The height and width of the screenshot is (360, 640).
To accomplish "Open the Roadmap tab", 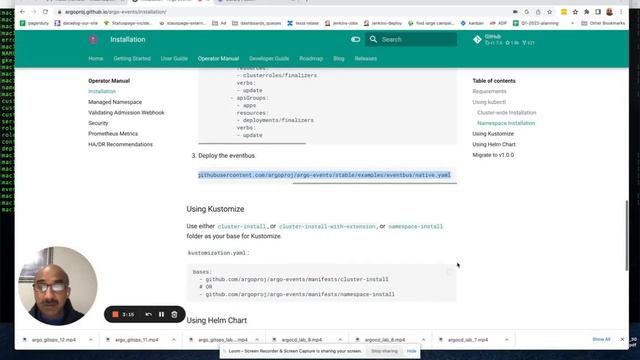I will click(x=311, y=59).
